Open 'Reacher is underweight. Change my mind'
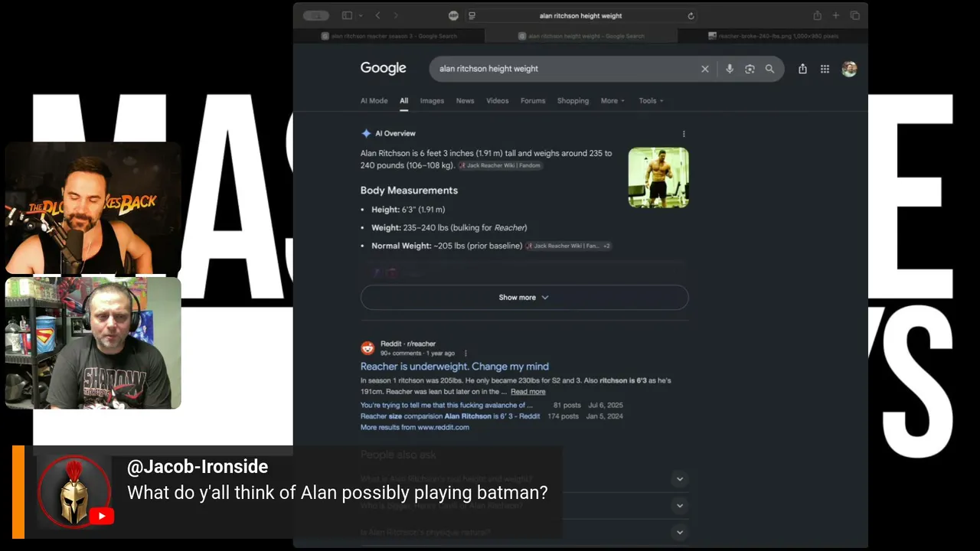Image resolution: width=980 pixels, height=551 pixels. pos(455,367)
